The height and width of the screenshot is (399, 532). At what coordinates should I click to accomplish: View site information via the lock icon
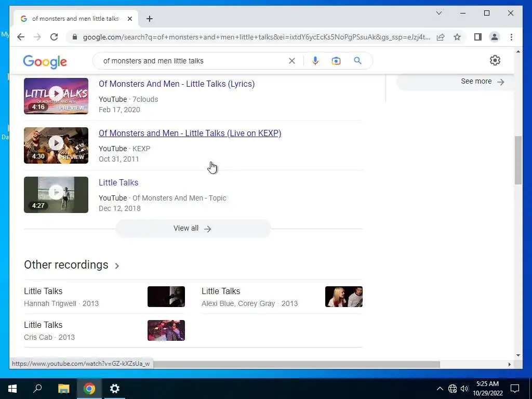pyautogui.click(x=75, y=37)
